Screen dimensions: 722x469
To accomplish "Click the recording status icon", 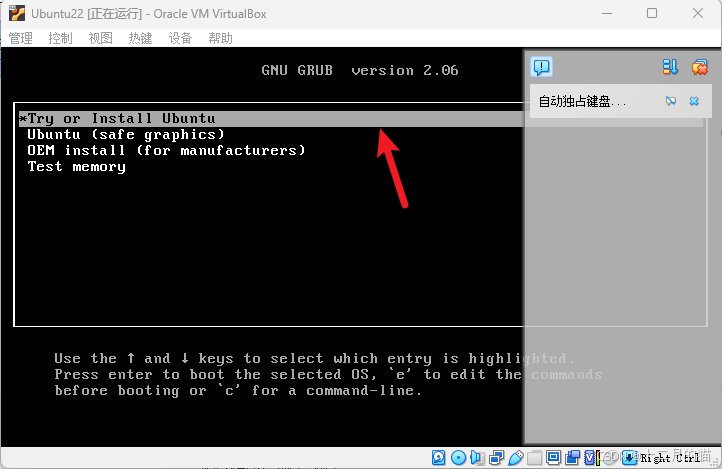I will (x=573, y=457).
